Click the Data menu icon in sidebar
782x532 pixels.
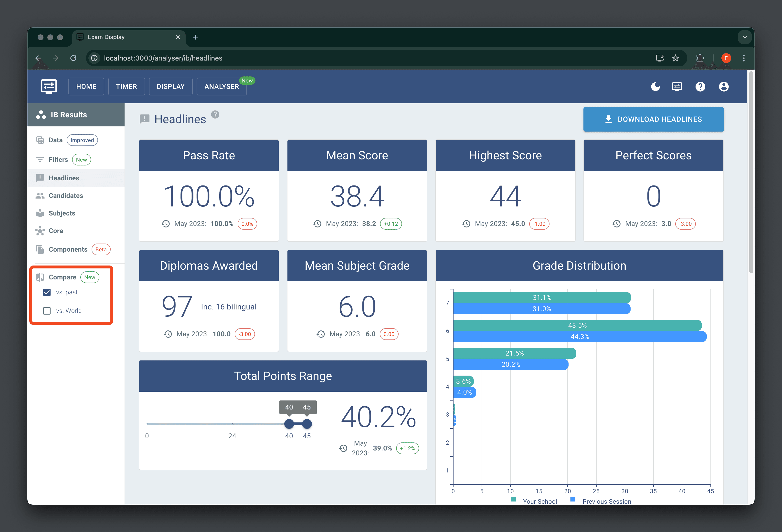[x=40, y=140]
